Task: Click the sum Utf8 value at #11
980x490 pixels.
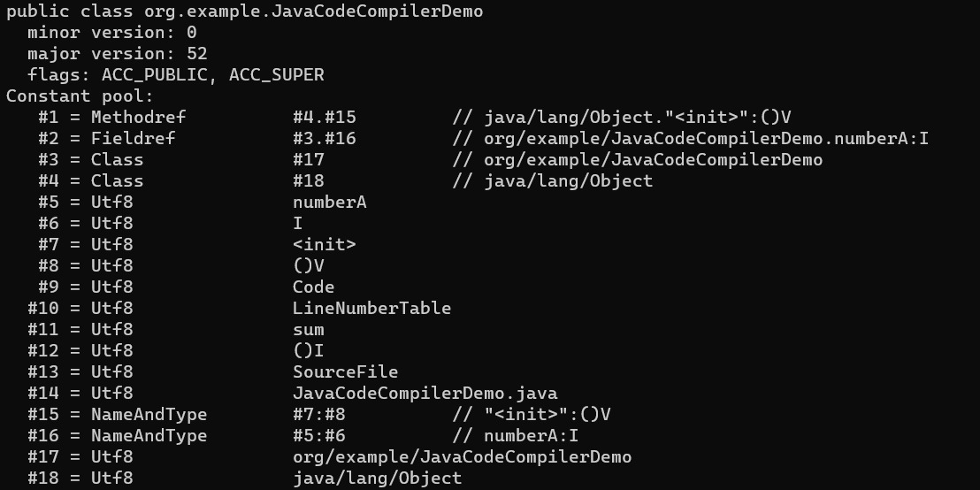Action: point(308,330)
